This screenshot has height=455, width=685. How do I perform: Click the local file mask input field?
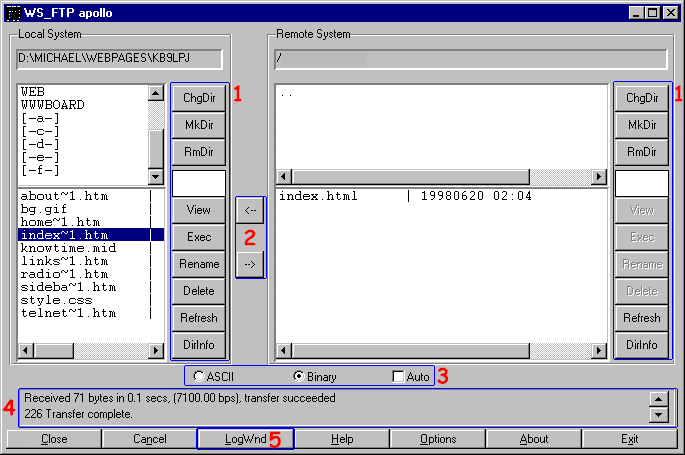pyautogui.click(x=199, y=183)
